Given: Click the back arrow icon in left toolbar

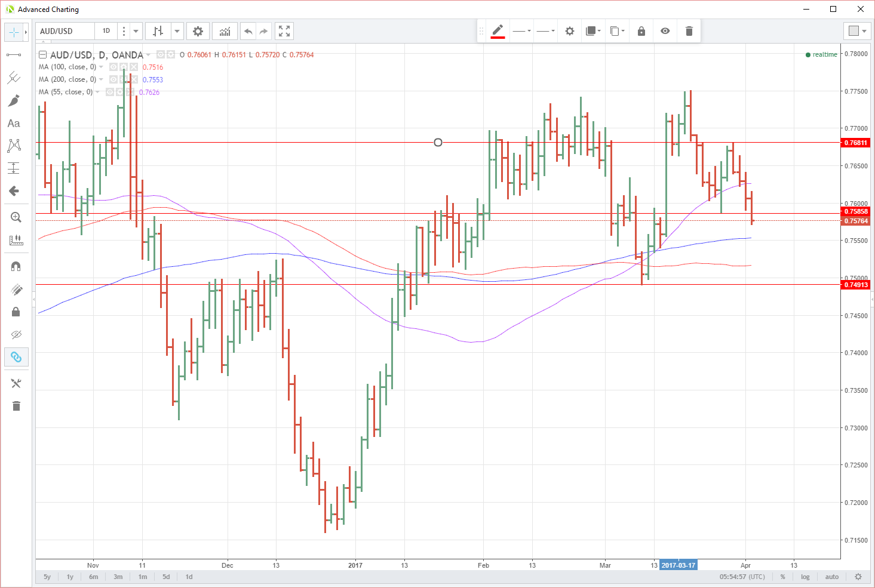Looking at the screenshot, I should [14, 191].
